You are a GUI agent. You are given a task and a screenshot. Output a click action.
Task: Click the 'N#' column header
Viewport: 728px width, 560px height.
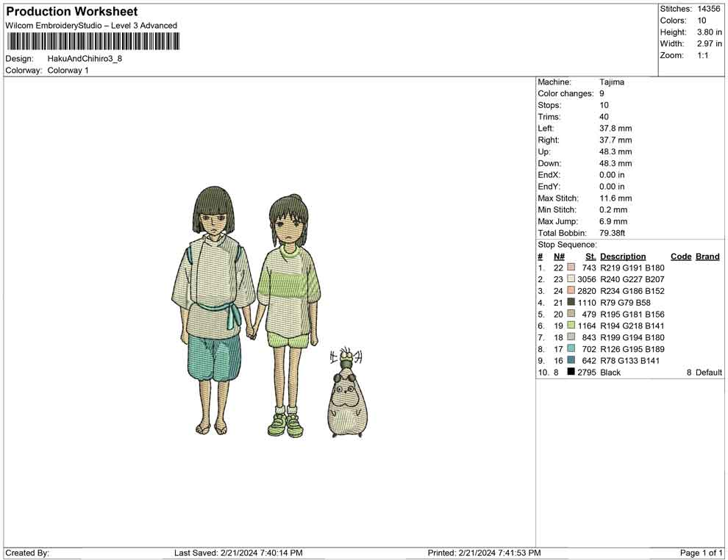[559, 256]
